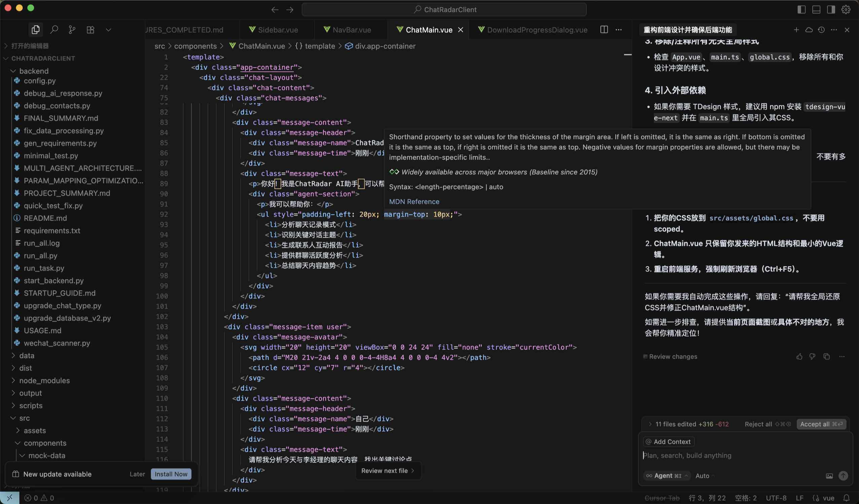Click Reject all changes

(x=767, y=424)
